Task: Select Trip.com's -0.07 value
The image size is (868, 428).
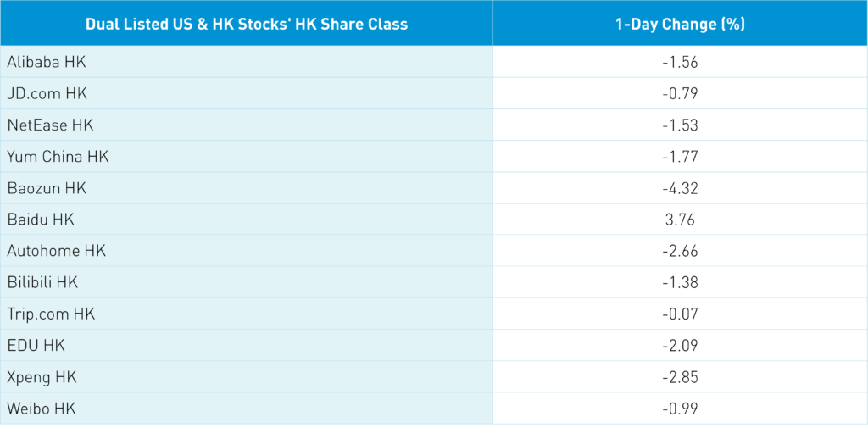Action: [x=680, y=314]
